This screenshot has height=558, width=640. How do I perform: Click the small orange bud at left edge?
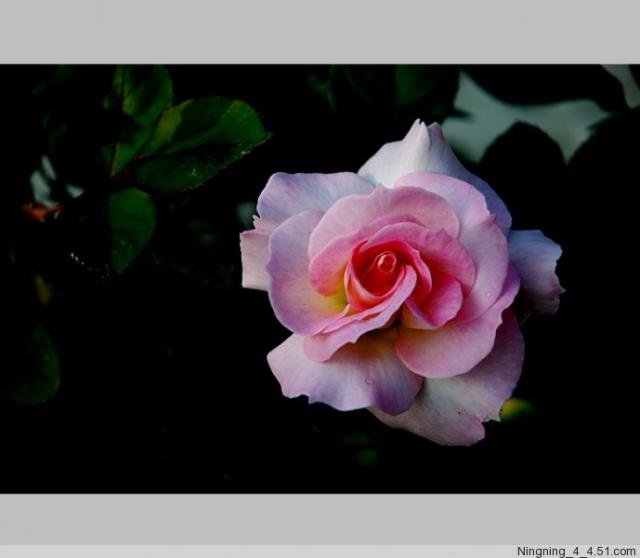40,211
